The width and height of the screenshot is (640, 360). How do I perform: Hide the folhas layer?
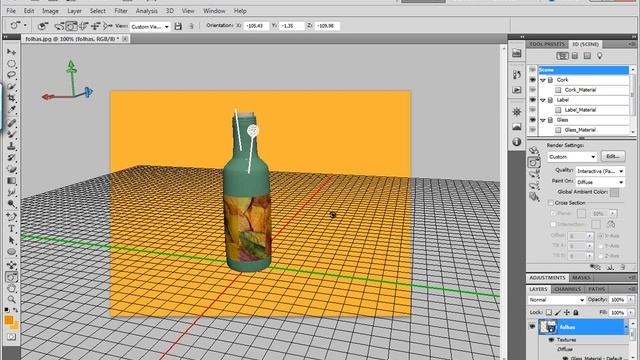(532, 327)
